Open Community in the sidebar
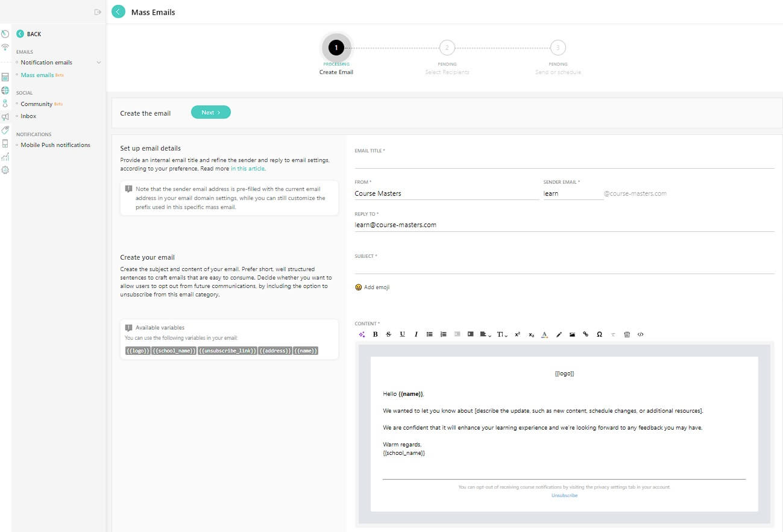 tap(37, 104)
